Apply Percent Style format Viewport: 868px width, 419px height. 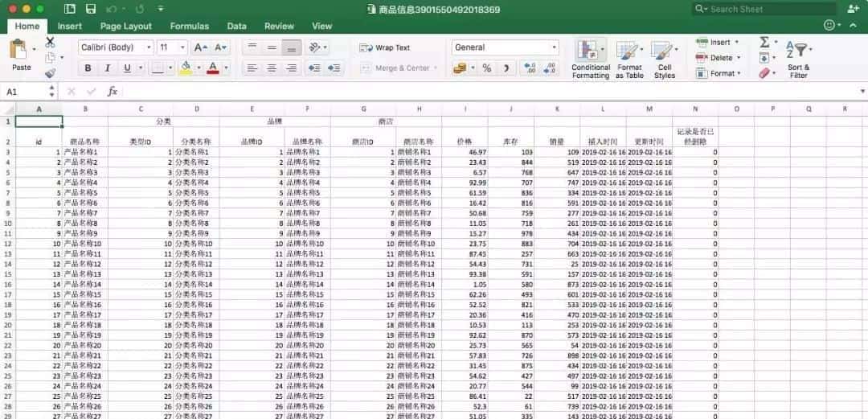point(486,68)
